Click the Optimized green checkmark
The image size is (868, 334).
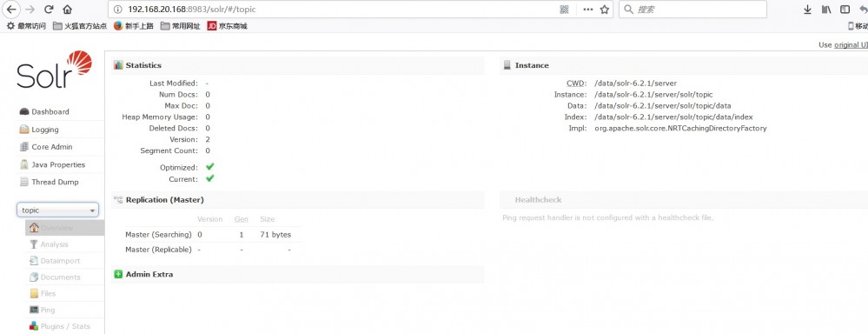(x=209, y=167)
